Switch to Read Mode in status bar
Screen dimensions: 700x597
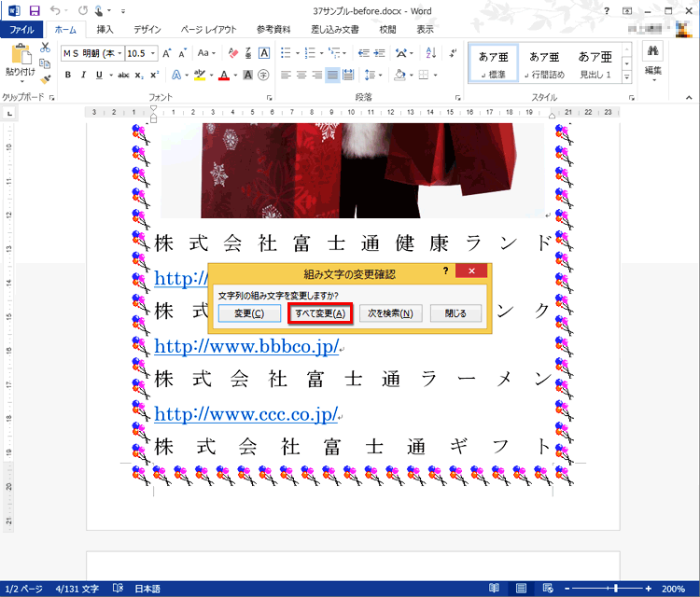tap(494, 588)
